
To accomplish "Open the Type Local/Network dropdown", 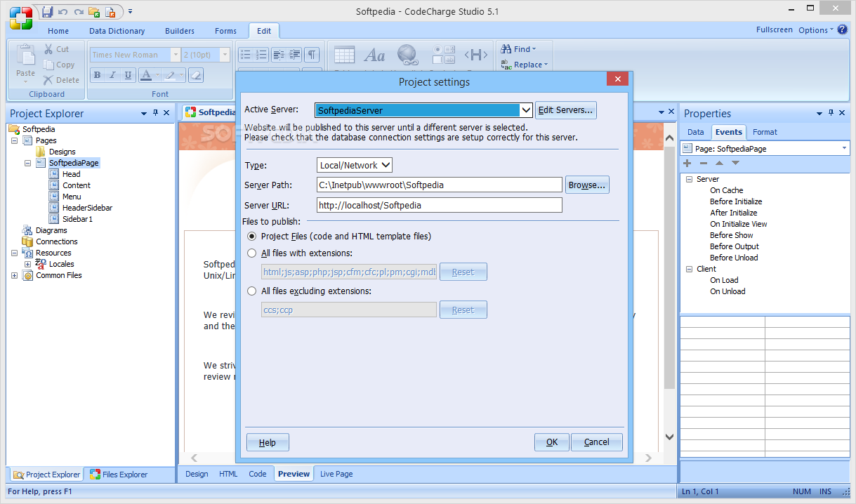I will coord(386,166).
